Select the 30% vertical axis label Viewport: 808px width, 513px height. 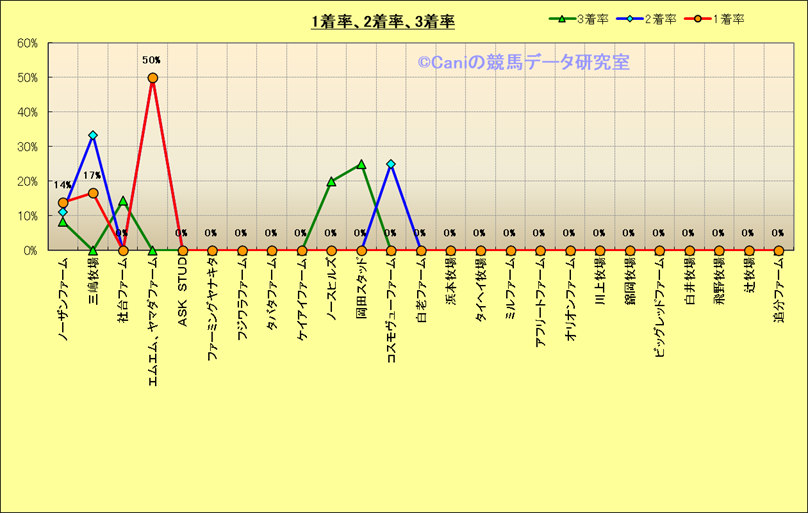28,147
